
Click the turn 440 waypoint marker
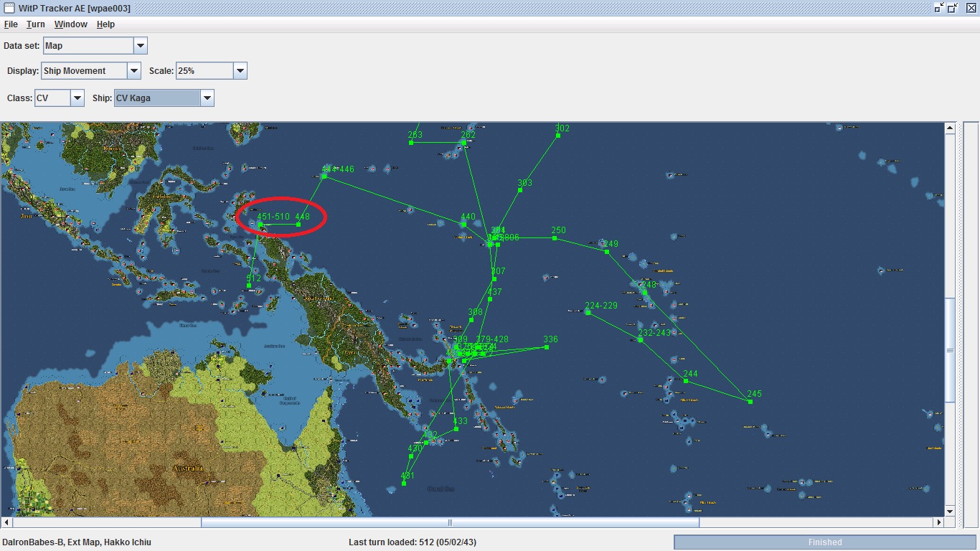[x=464, y=225]
